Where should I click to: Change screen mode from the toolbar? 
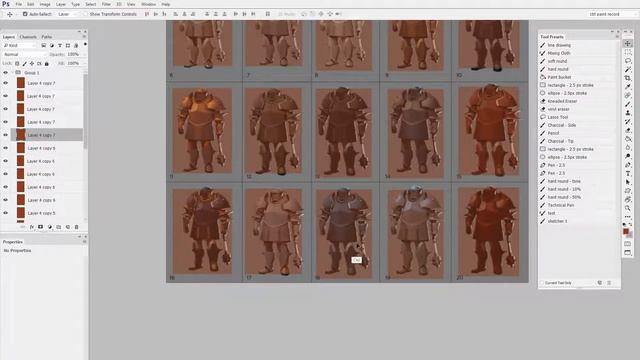(x=627, y=253)
